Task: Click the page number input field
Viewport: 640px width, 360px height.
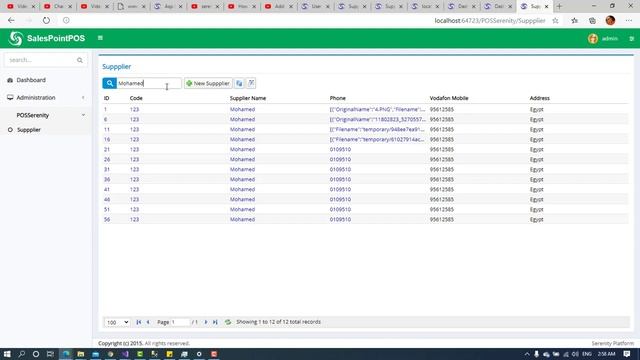Action: tap(180, 322)
